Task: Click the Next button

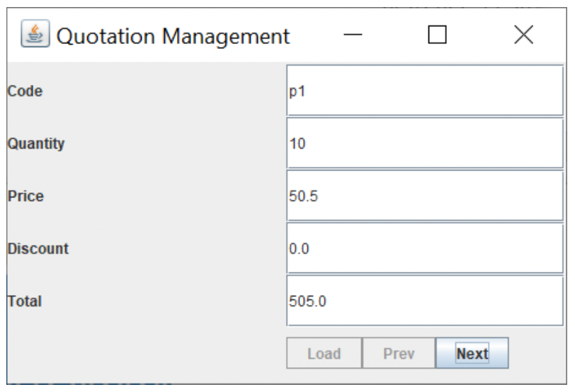Action: click(472, 353)
